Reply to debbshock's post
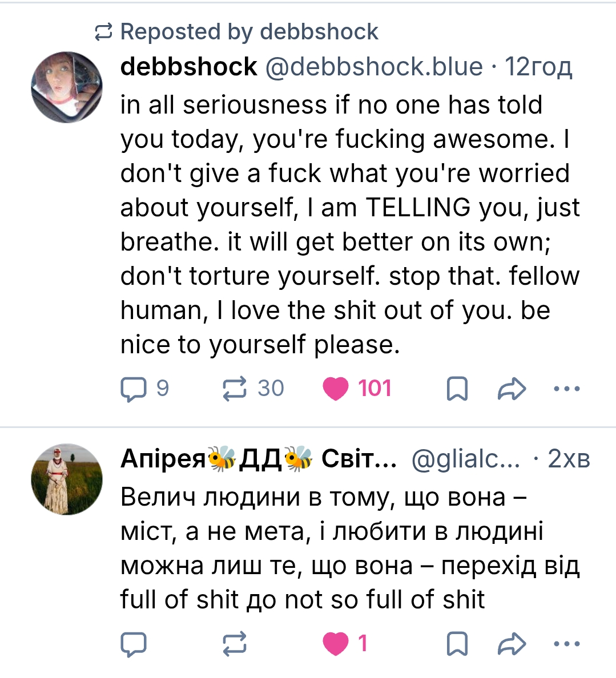Screen dimensions: 616x678 134,389
